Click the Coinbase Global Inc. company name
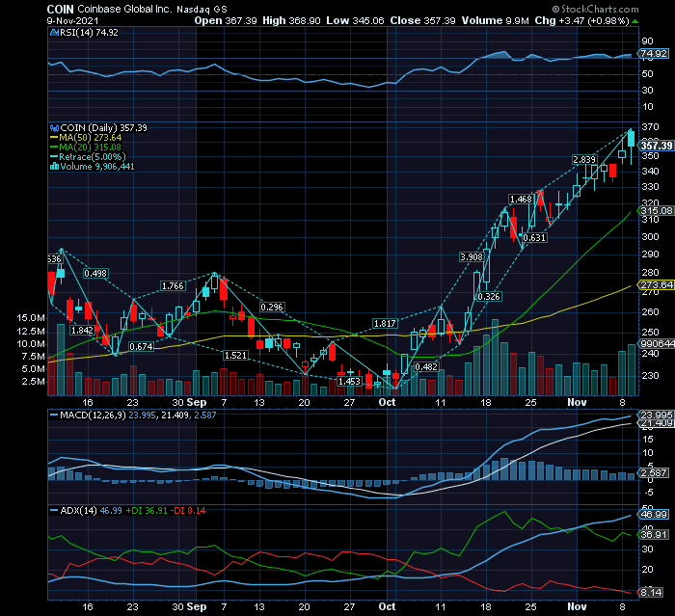Image resolution: width=675 pixels, height=616 pixels. (124, 9)
